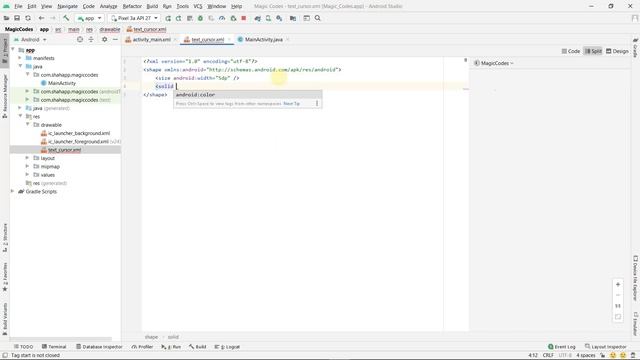Navigate back arrow in toolbar
The width and height of the screenshot is (640, 360).
41,18
